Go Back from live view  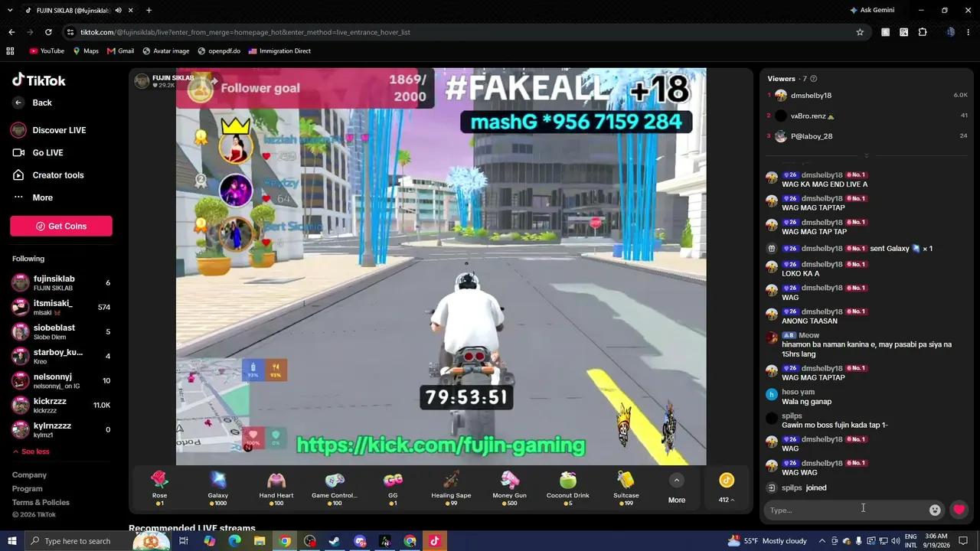pos(33,103)
